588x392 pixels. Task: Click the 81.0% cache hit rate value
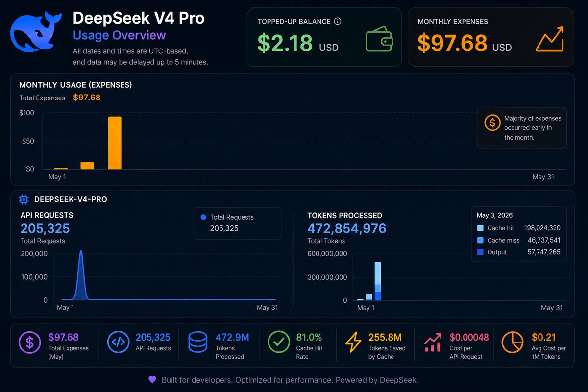click(x=309, y=337)
